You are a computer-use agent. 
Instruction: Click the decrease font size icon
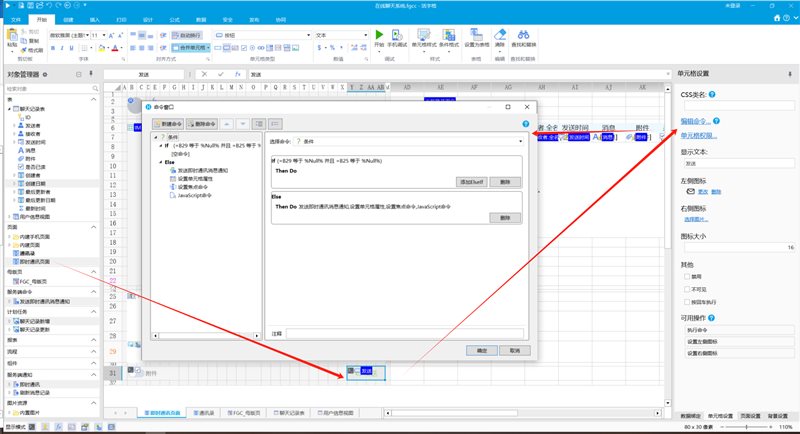click(x=120, y=35)
